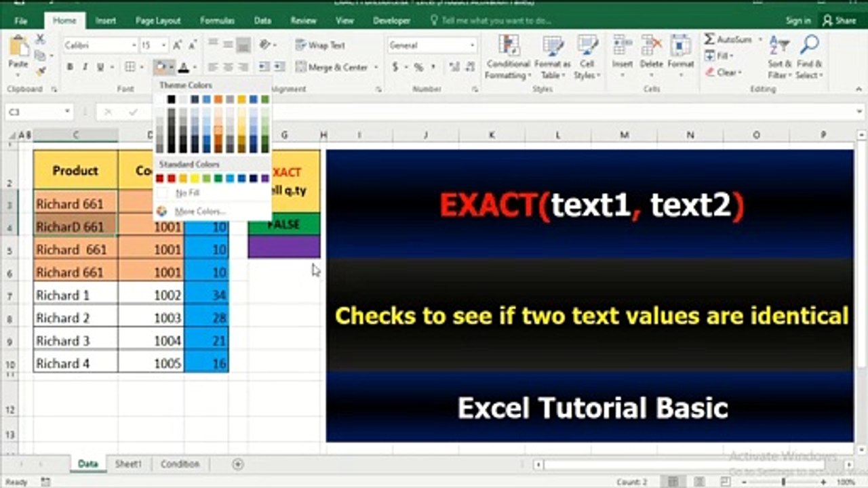This screenshot has width=868, height=488.
Task: Toggle Align Left
Action: click(212, 67)
